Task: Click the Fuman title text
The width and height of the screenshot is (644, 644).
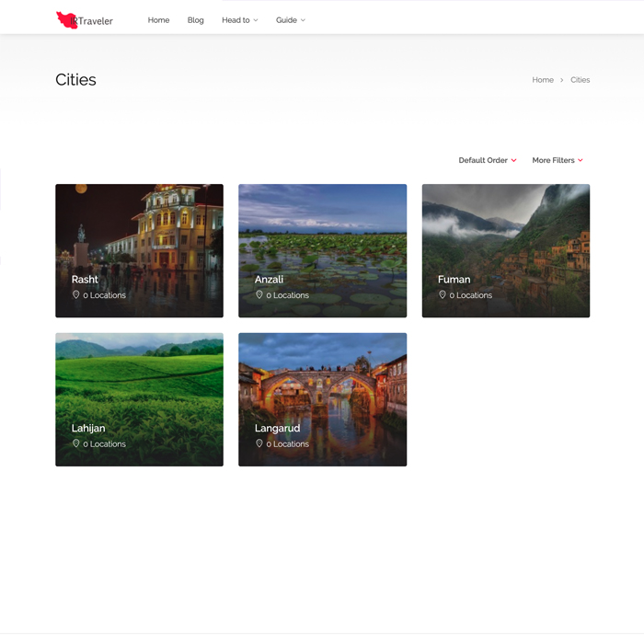Action: coord(454,280)
